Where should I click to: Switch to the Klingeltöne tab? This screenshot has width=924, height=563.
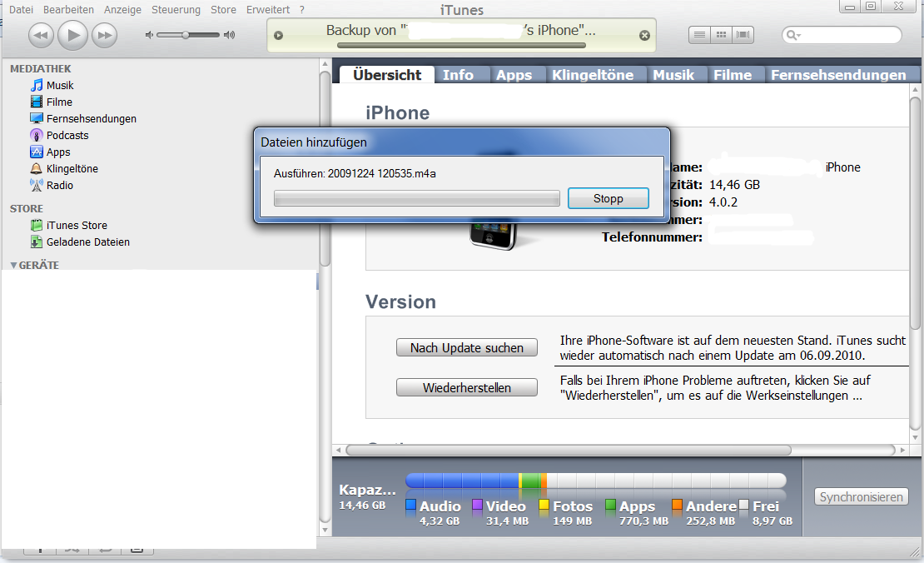point(592,75)
